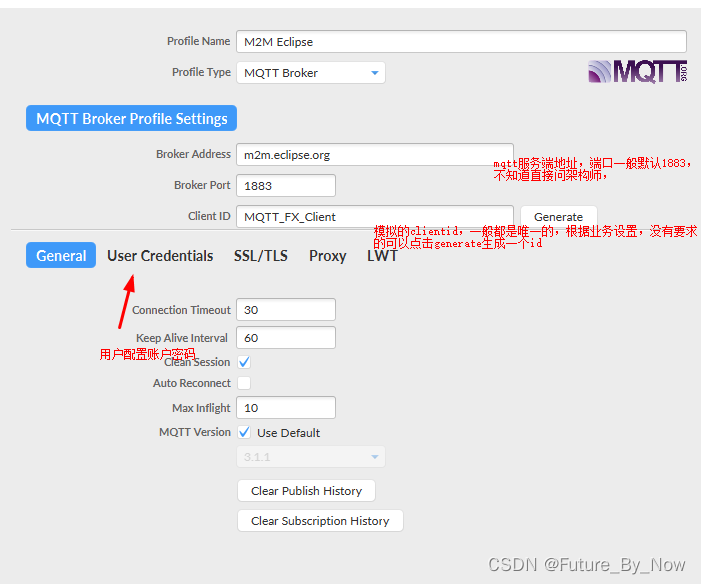Click the Use Default label text
Screen dimensions: 701x584
289,433
